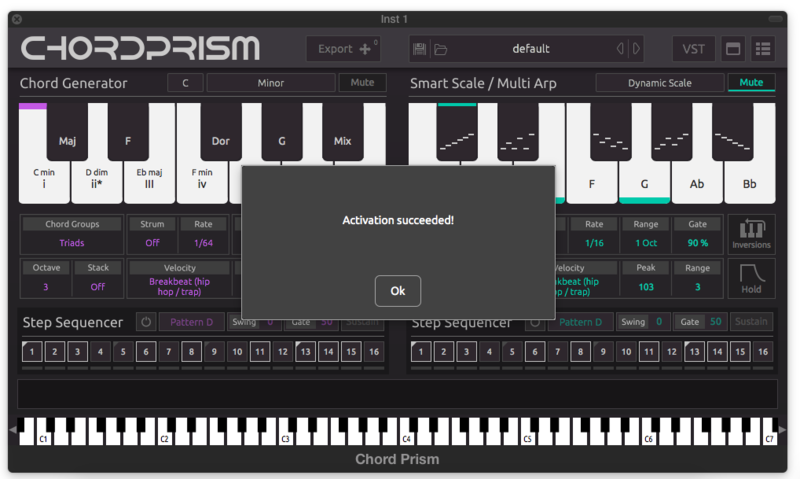The width and height of the screenshot is (800, 479).
Task: Shift keyboard right with arrow
Action: click(782, 431)
